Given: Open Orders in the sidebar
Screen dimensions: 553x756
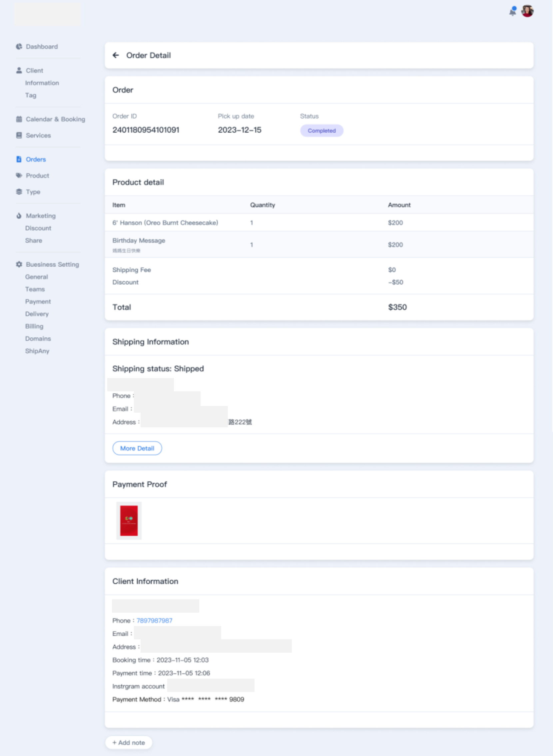Looking at the screenshot, I should click(x=36, y=159).
